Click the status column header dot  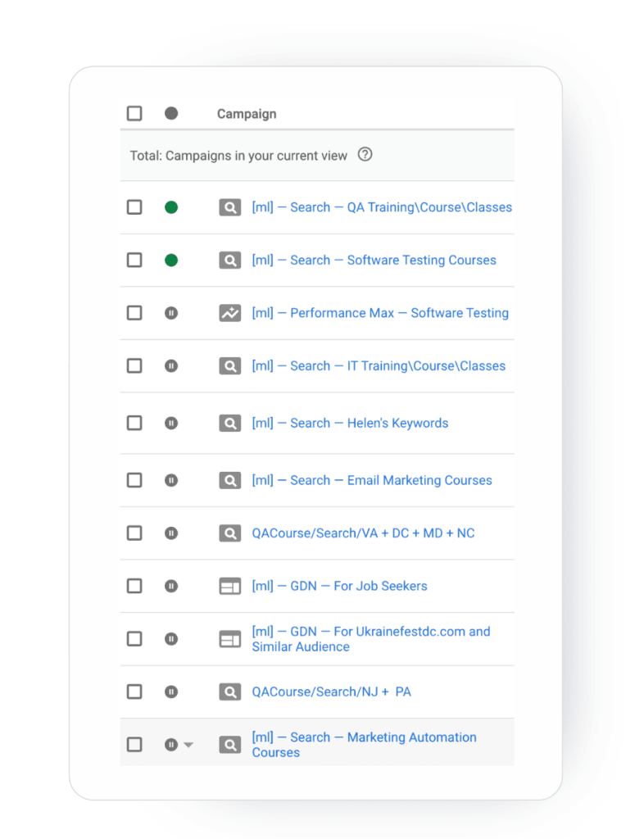(171, 114)
